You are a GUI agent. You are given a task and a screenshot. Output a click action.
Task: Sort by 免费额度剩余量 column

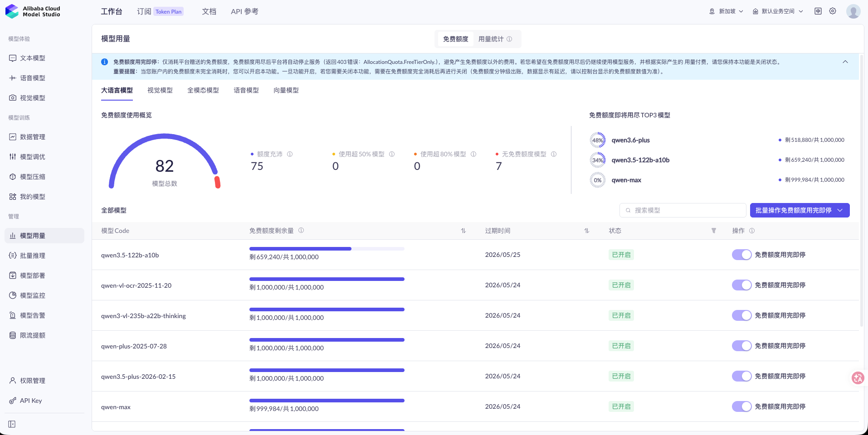463,231
